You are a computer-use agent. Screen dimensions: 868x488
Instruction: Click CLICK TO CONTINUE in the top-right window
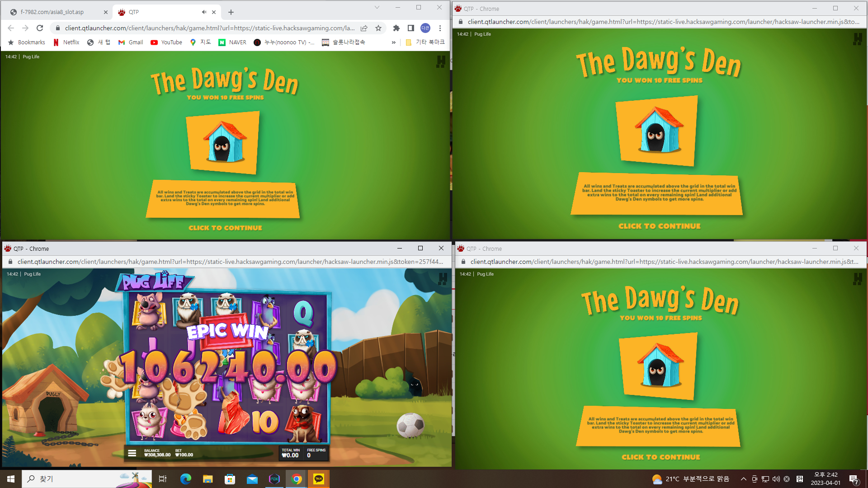click(x=660, y=226)
